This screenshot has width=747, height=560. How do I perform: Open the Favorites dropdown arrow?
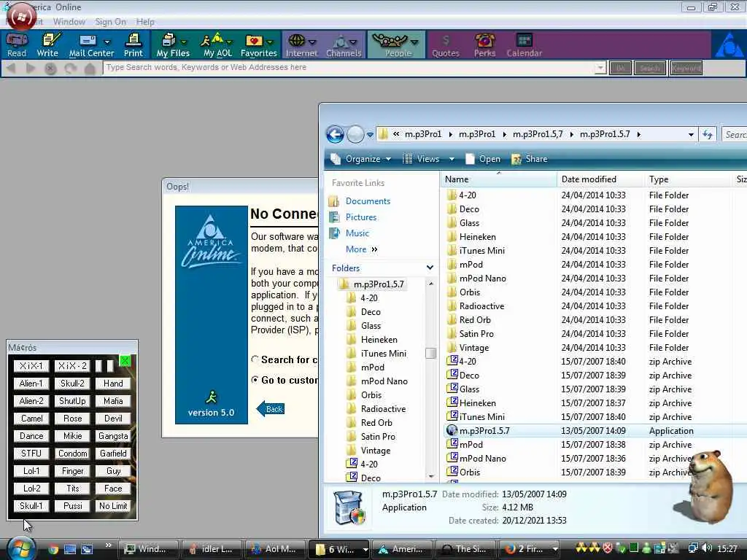click(270, 42)
